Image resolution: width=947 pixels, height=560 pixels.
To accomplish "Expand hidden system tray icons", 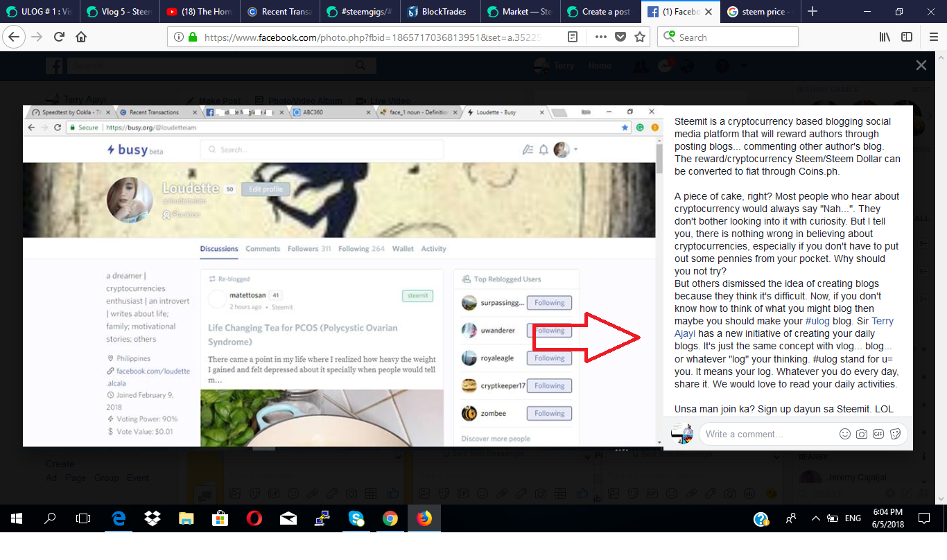I will click(x=815, y=518).
